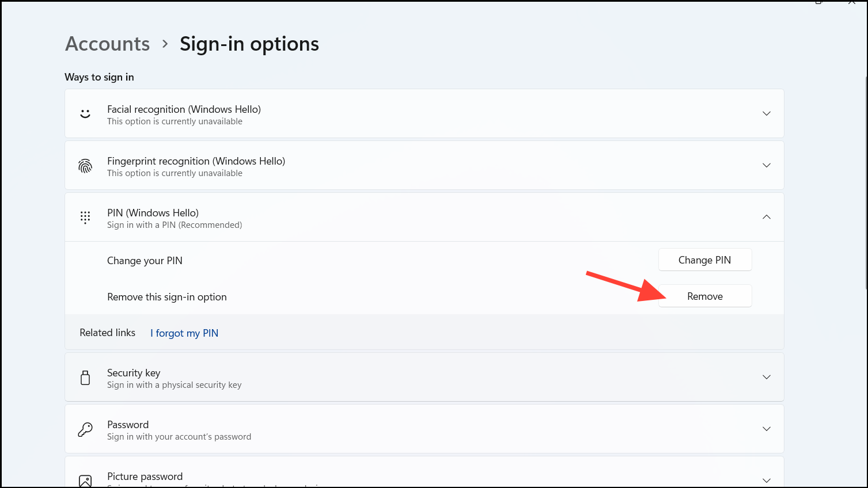Expand Fingerprint recognition options chevron

coord(767,165)
